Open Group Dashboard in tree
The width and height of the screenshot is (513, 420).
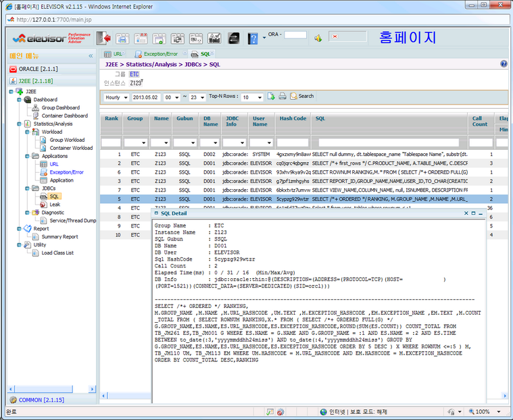pos(61,107)
